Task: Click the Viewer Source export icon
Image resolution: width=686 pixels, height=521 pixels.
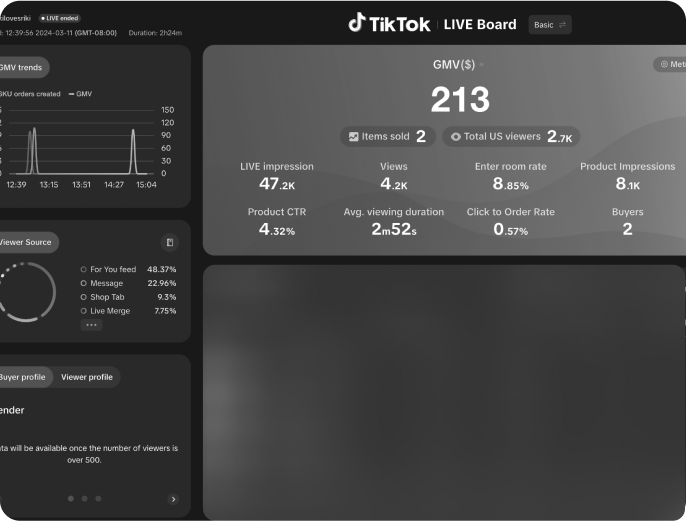Action: click(170, 242)
